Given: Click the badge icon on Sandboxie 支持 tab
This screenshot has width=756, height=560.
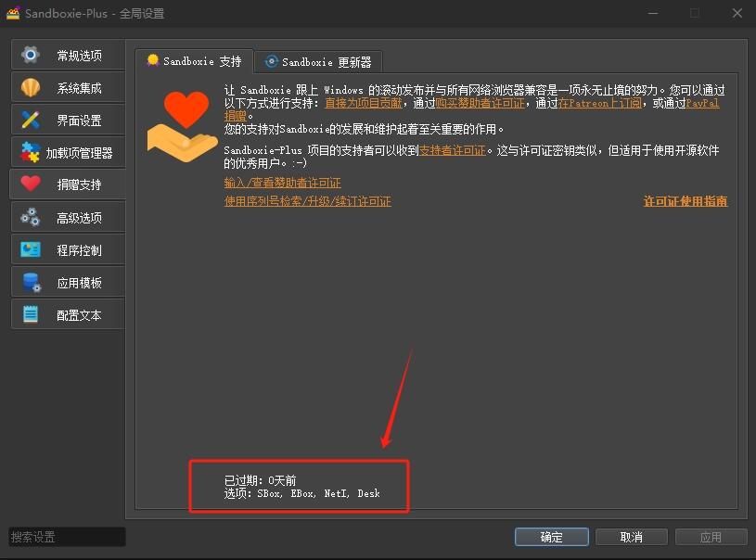Looking at the screenshot, I should (x=153, y=60).
